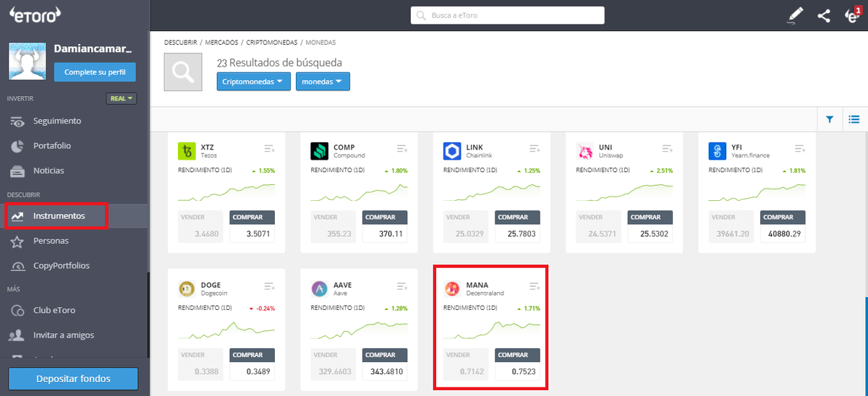Click the search results magnifier thumbnail
This screenshot has width=868, height=396.
(183, 72)
